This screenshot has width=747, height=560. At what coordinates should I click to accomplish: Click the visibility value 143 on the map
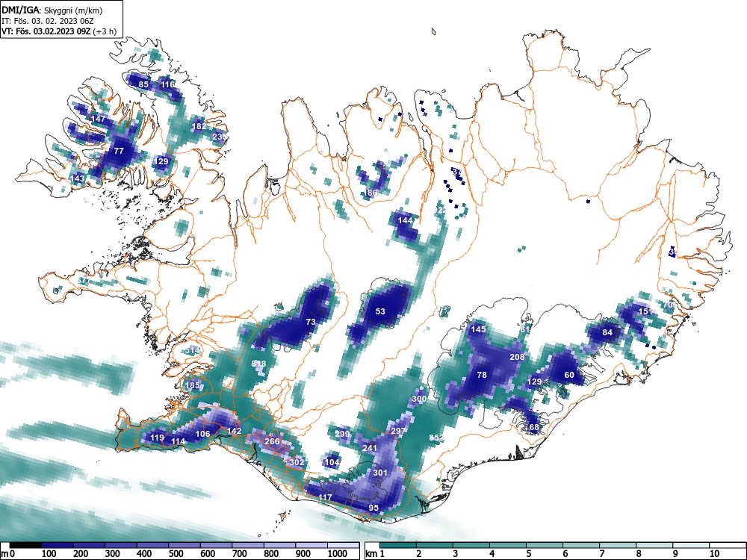(x=78, y=178)
